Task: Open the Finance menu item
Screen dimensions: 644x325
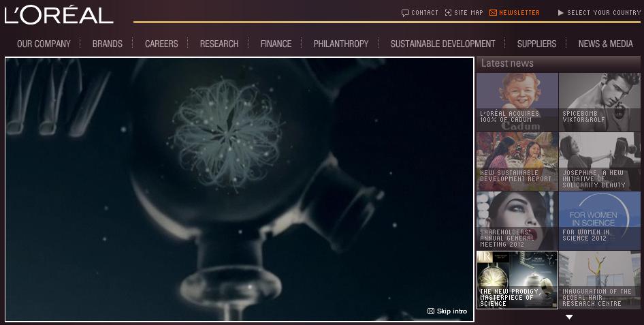Action: click(276, 44)
